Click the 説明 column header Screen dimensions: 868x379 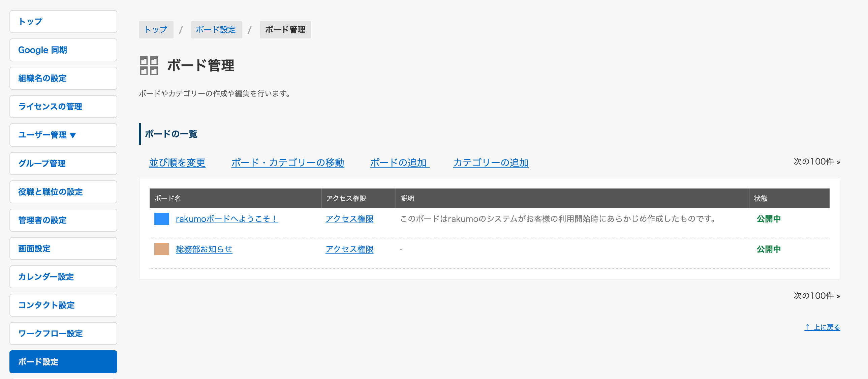(572, 198)
